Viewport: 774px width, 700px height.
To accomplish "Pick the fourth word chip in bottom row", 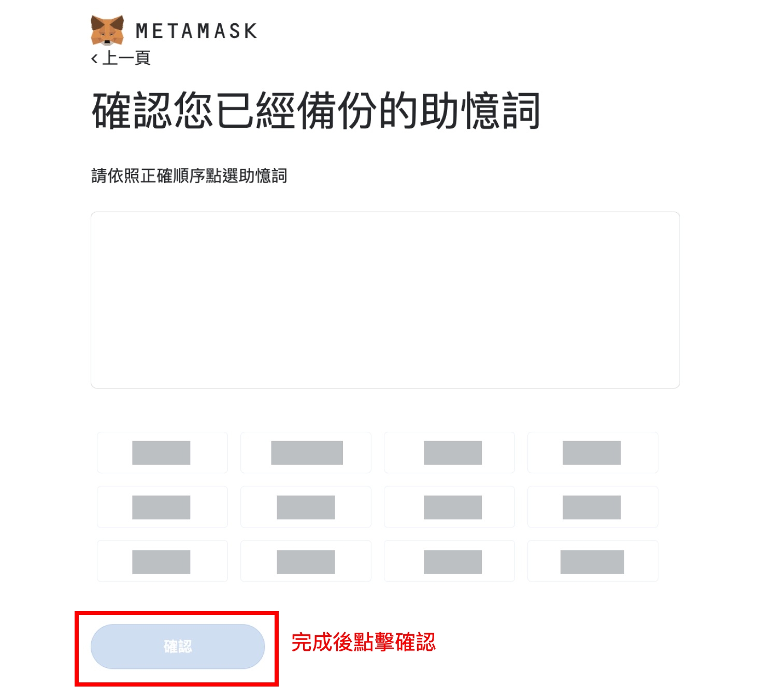I will coord(593,561).
